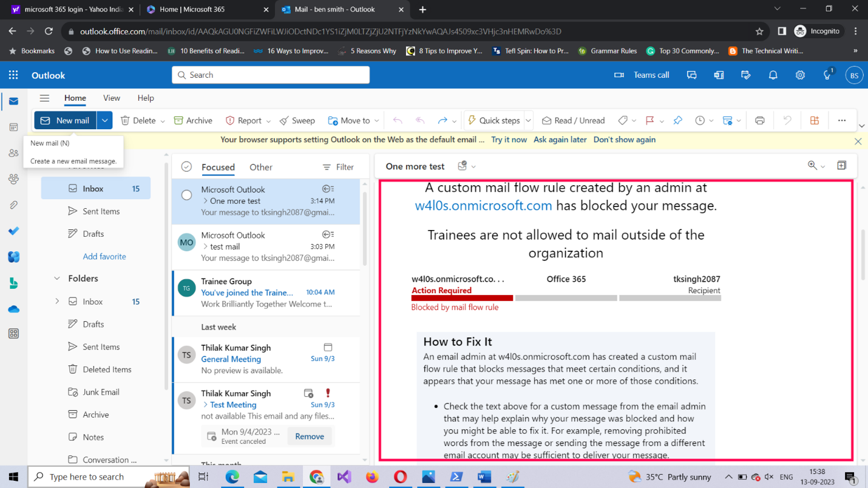The height and width of the screenshot is (488, 868).
Task: Pin the message using the pin icon
Action: (x=677, y=121)
